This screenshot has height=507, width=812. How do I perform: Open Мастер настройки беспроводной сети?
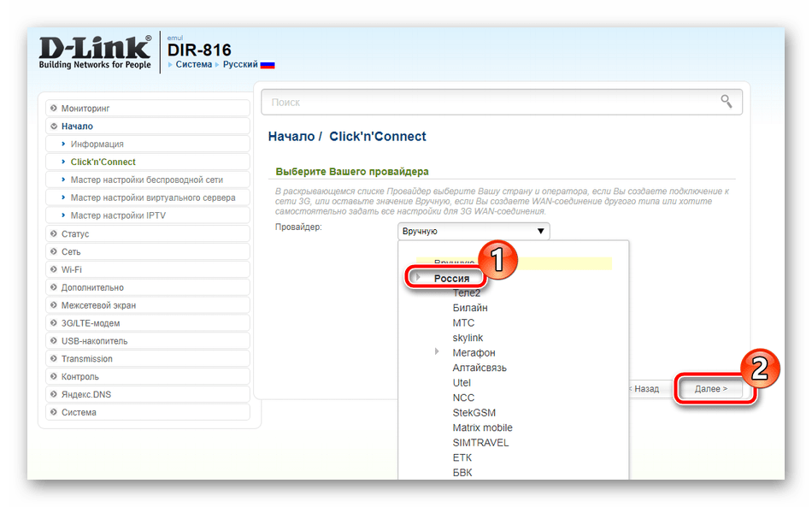[x=148, y=180]
